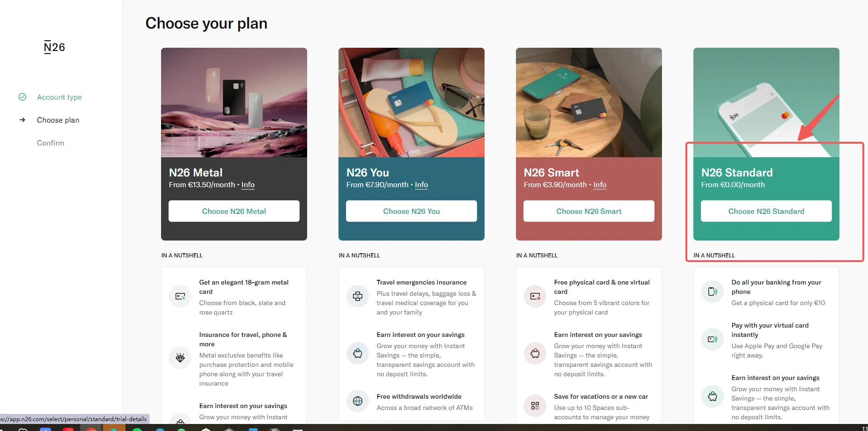
Task: Click the travel emergencies insurance icon
Action: point(358,296)
